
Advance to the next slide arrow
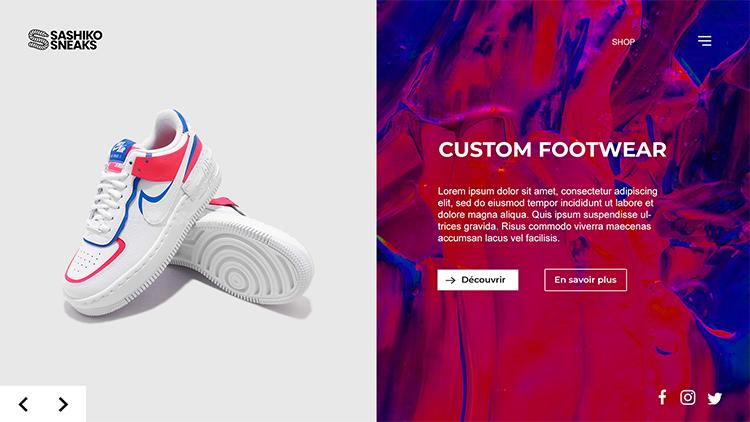pos(63,404)
